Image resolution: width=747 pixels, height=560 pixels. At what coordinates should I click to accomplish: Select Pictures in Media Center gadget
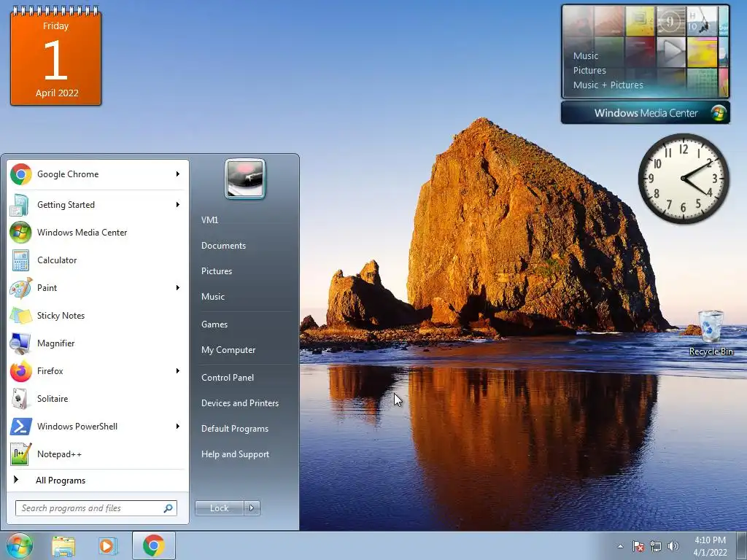pos(589,71)
